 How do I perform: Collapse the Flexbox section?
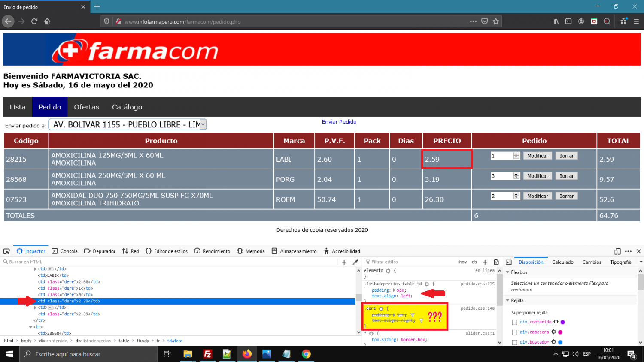[508, 272]
